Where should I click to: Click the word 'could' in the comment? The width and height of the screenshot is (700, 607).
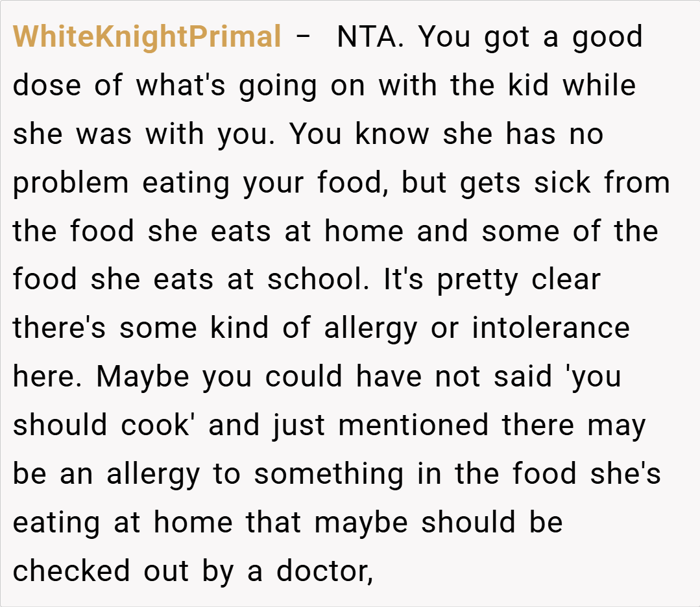pos(304,377)
